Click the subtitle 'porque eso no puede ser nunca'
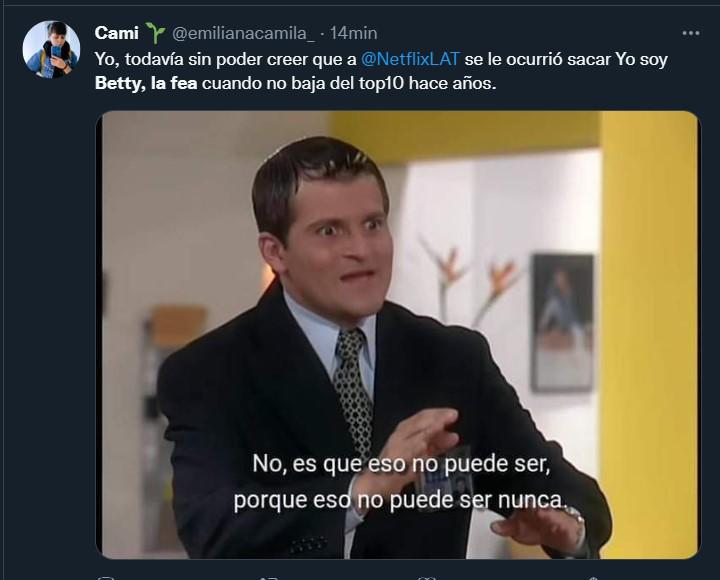The height and width of the screenshot is (580, 720). coord(400,500)
